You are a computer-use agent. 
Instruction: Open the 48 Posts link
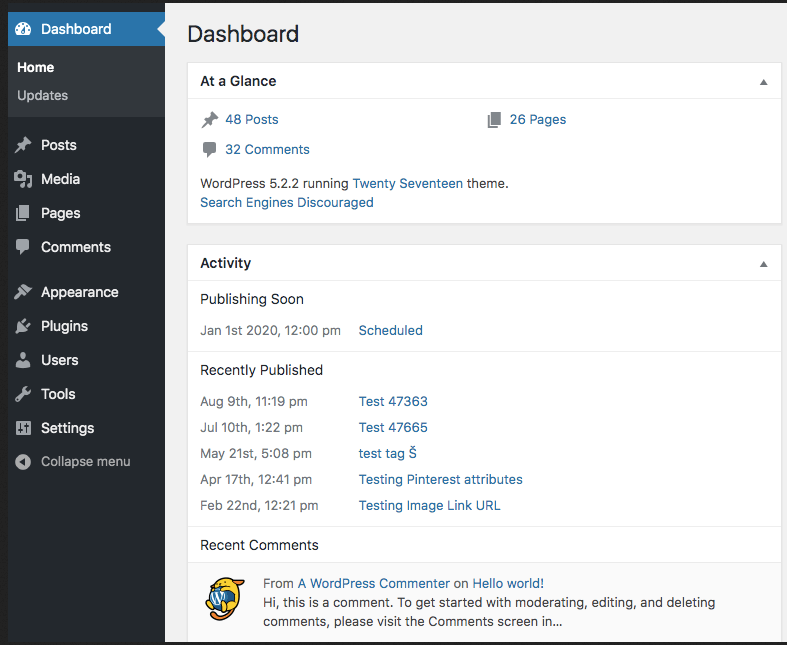[x=251, y=119]
